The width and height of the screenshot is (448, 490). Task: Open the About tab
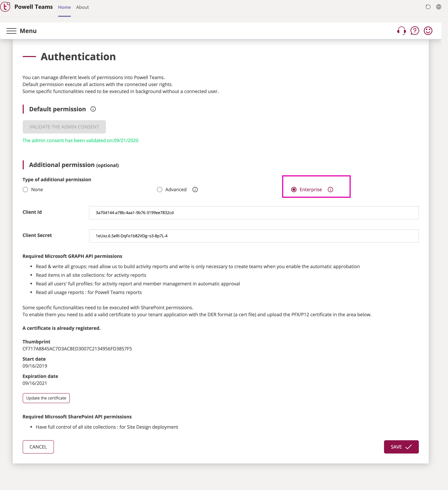[x=82, y=7]
